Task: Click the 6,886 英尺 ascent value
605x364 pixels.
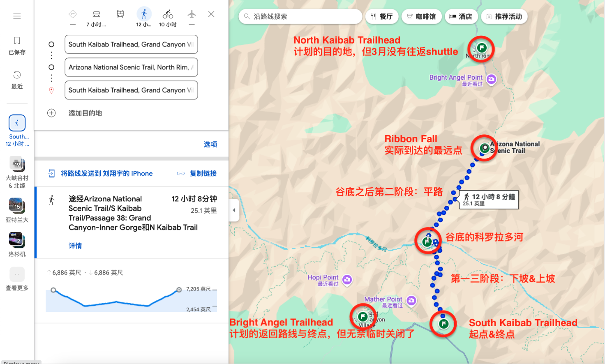Action: click(x=67, y=273)
